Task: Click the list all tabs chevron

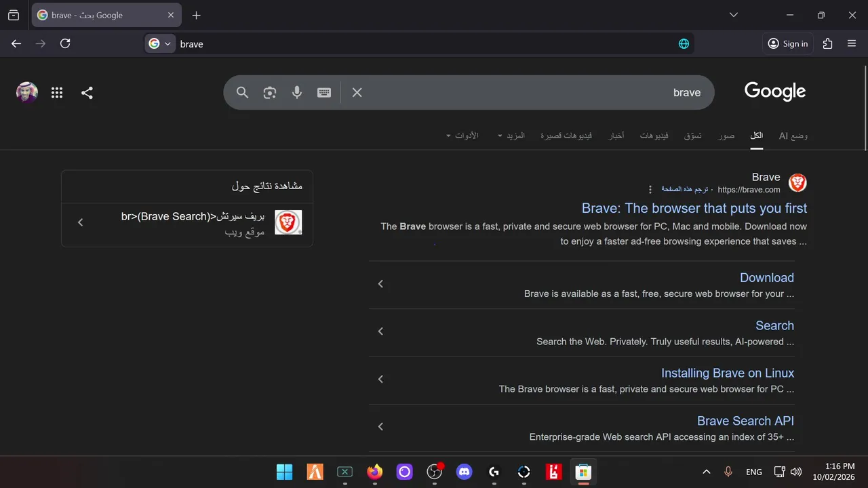Action: tap(733, 15)
